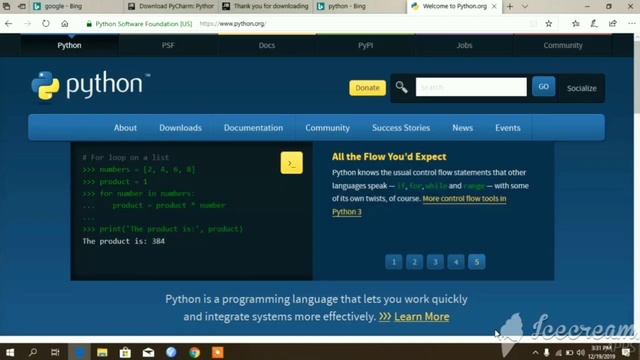The width and height of the screenshot is (640, 360).
Task: Switch to google - Bing tab
Action: click(x=76, y=6)
